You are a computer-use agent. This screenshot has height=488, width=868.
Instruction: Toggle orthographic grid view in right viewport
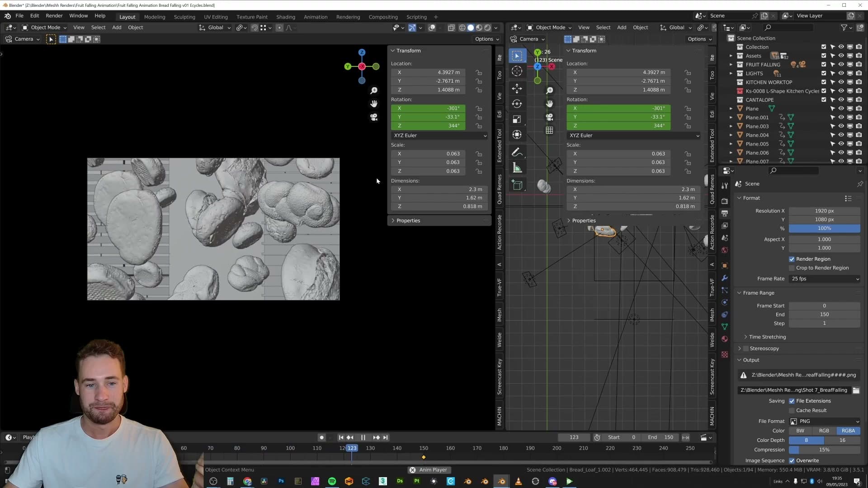pos(549,130)
